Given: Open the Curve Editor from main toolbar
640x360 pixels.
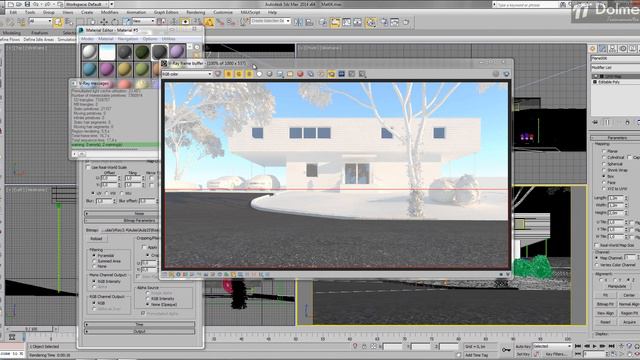Looking at the screenshot, I should point(347,22).
